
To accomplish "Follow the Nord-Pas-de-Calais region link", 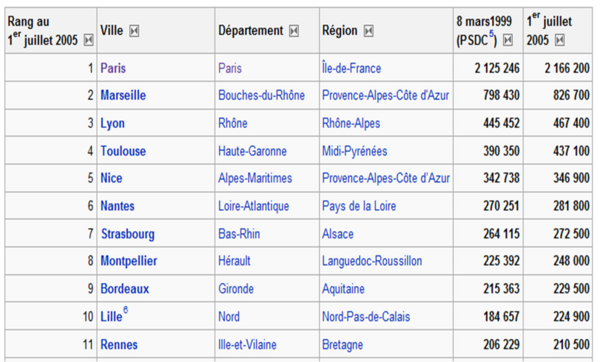I will 366,316.
